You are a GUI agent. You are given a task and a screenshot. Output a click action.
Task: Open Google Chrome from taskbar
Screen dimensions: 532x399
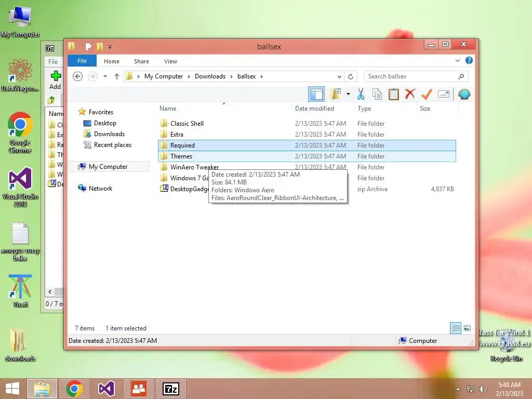point(74,389)
